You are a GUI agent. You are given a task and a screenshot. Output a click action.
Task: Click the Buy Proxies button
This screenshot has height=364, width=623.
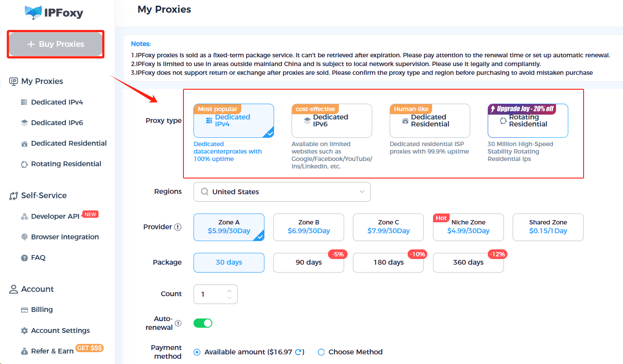tap(55, 44)
